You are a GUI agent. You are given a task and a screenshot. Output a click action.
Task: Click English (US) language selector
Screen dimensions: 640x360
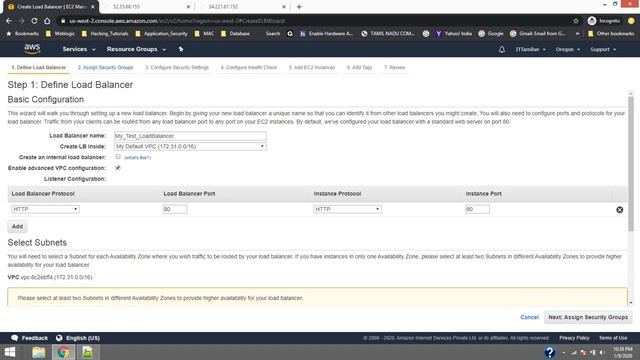point(83,338)
